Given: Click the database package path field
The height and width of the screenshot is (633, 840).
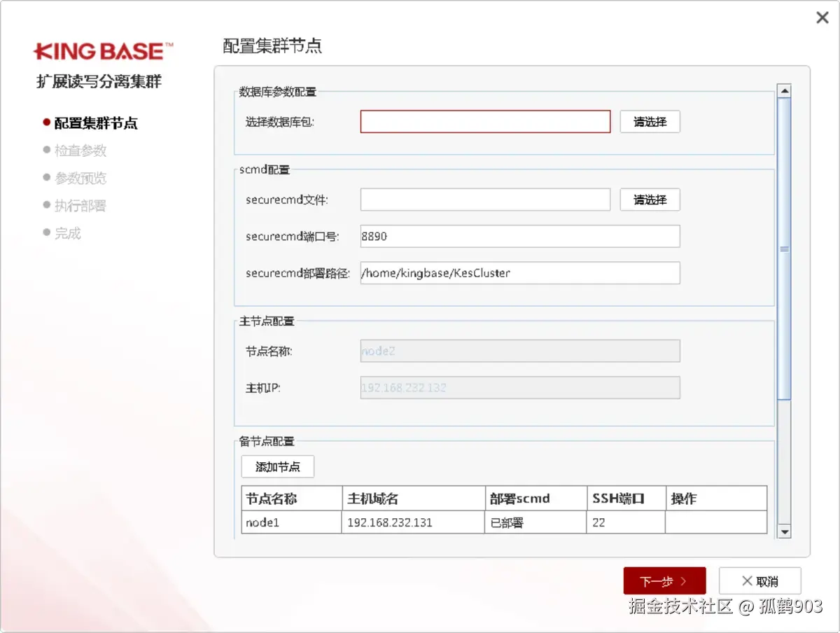Looking at the screenshot, I should [485, 122].
